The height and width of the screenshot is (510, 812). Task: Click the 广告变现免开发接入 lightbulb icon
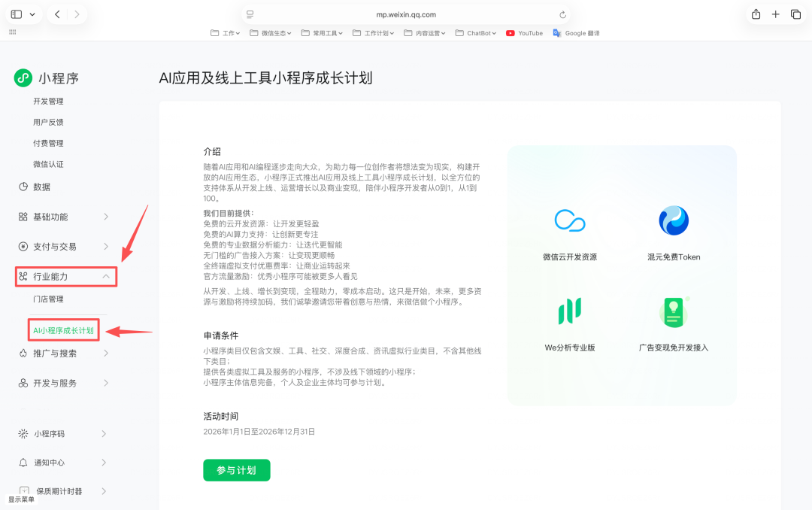click(x=674, y=311)
